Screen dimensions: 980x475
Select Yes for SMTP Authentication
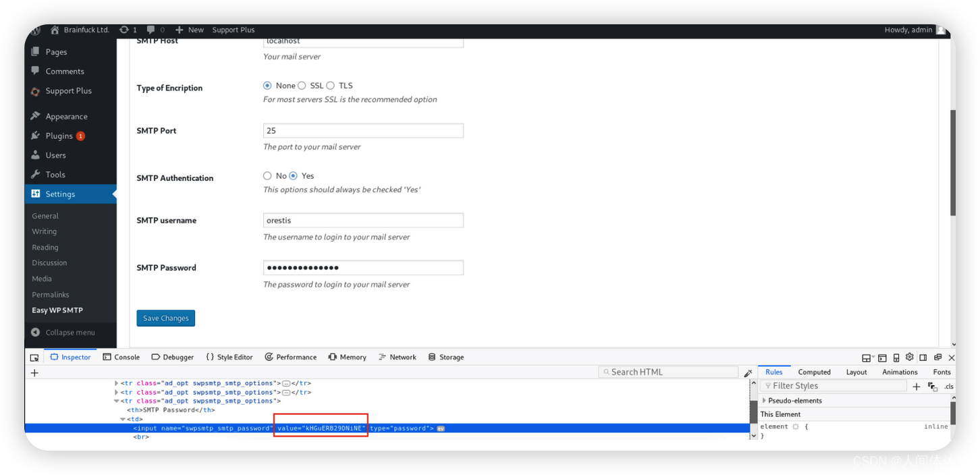293,175
